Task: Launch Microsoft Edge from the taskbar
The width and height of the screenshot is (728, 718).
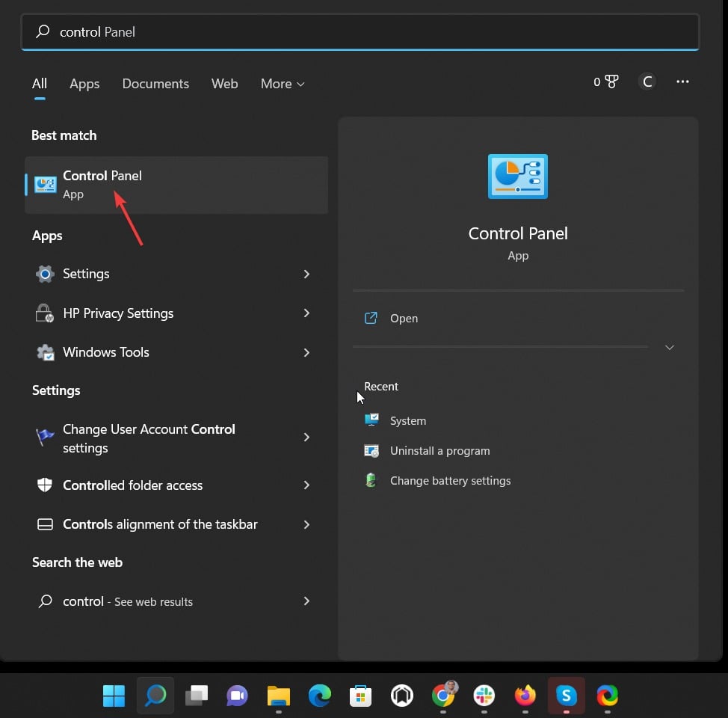Action: pos(320,696)
